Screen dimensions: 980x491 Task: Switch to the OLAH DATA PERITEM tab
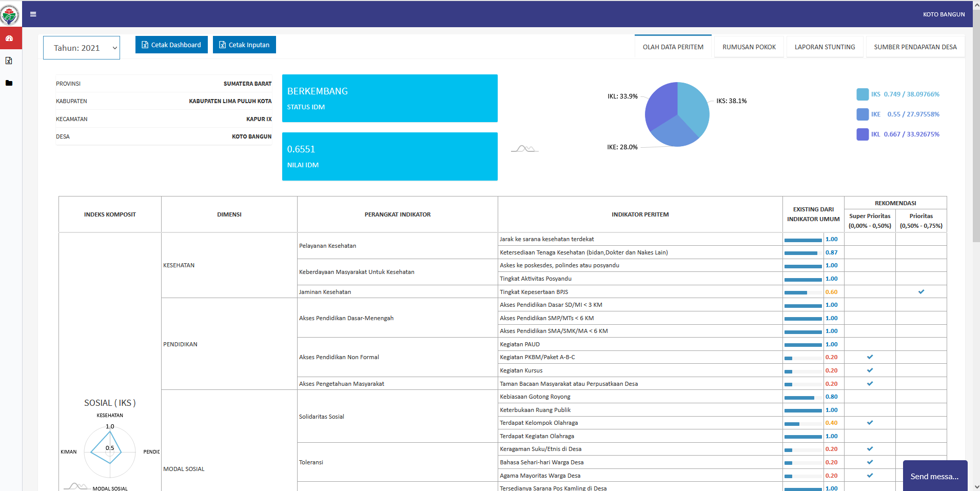[673, 47]
